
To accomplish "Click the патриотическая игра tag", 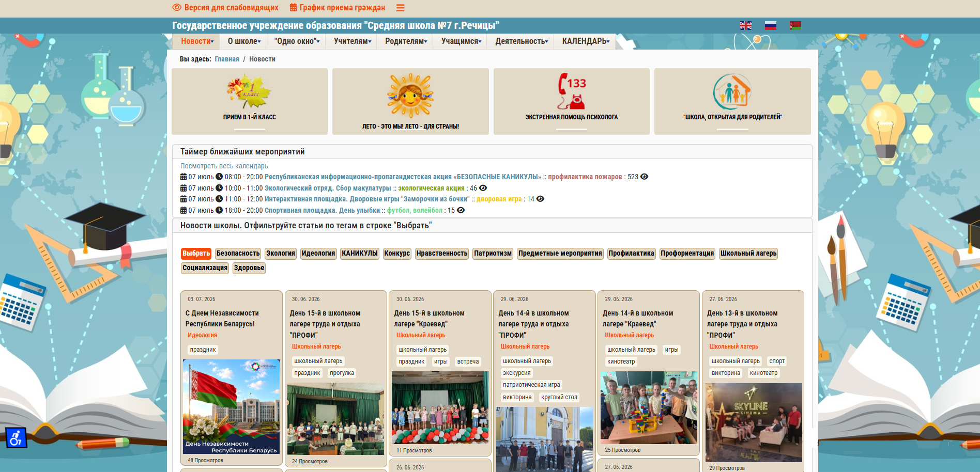I will [531, 385].
